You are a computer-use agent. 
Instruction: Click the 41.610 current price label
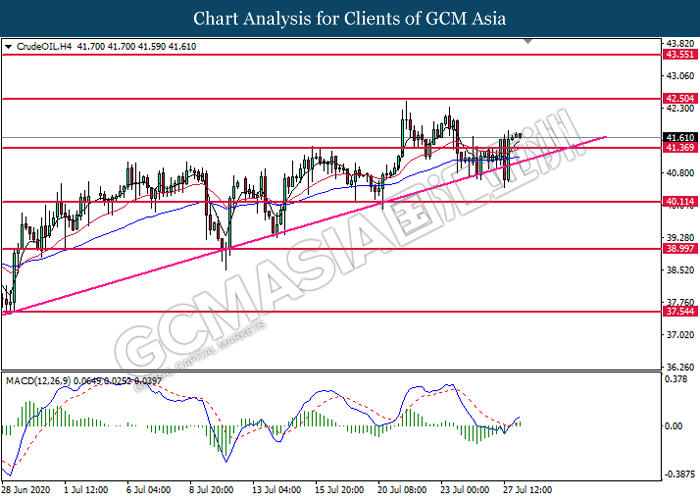(680, 138)
